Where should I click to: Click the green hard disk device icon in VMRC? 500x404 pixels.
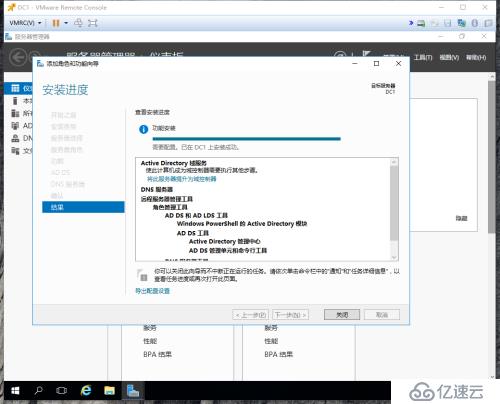click(x=421, y=23)
